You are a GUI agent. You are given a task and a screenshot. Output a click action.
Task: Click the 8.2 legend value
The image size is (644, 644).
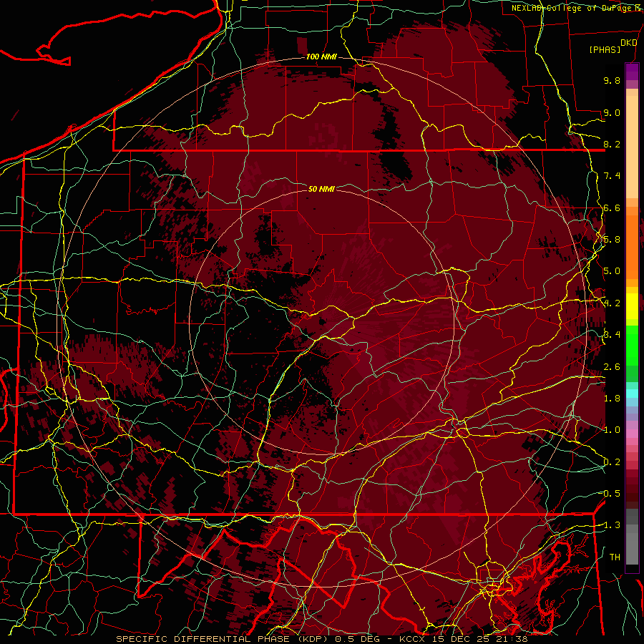pos(612,144)
